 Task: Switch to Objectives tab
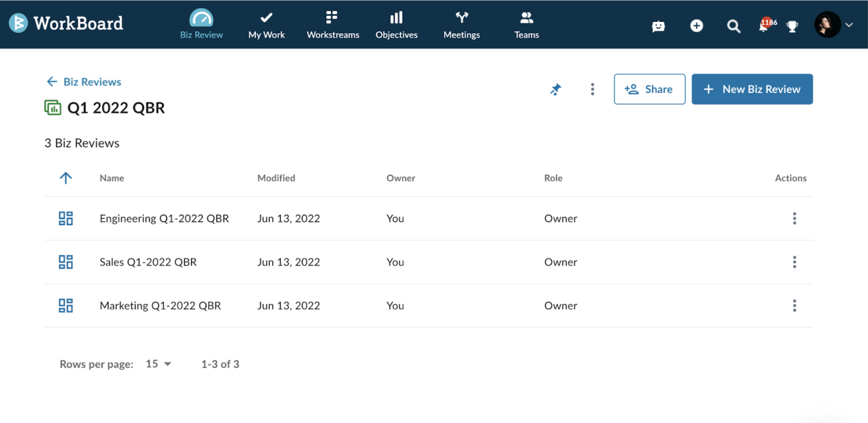click(x=396, y=25)
